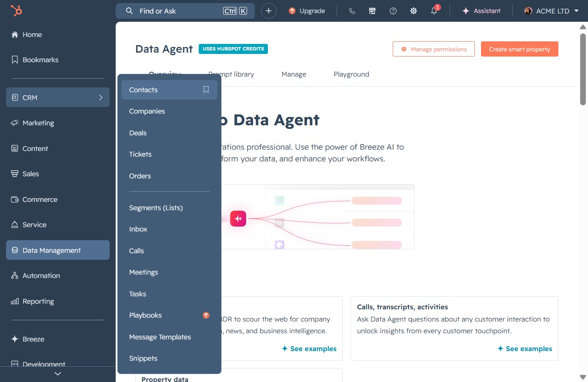Click the search magnifier icon

pos(129,11)
